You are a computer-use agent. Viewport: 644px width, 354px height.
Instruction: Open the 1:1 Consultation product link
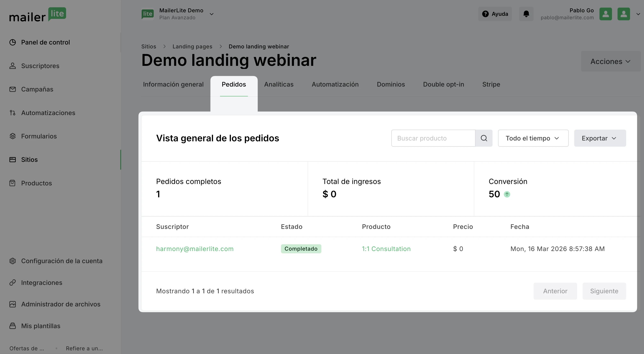pos(386,249)
